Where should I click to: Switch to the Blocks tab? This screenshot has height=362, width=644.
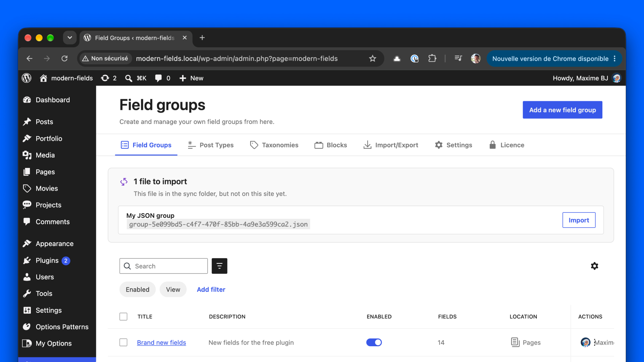click(x=330, y=145)
